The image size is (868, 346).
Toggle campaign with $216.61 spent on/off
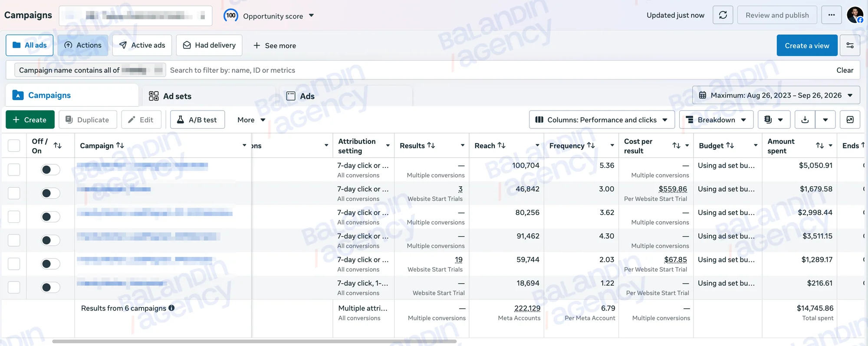click(x=50, y=287)
